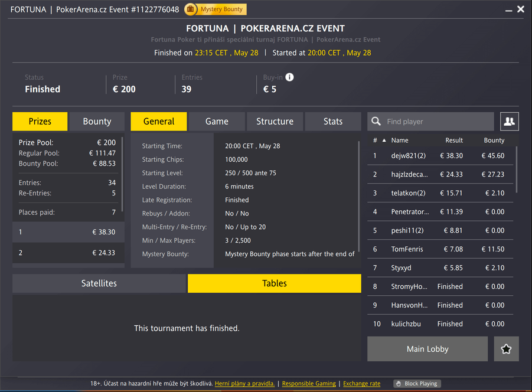Open the Exchange rate link
The height and width of the screenshot is (392, 532).
362,384
